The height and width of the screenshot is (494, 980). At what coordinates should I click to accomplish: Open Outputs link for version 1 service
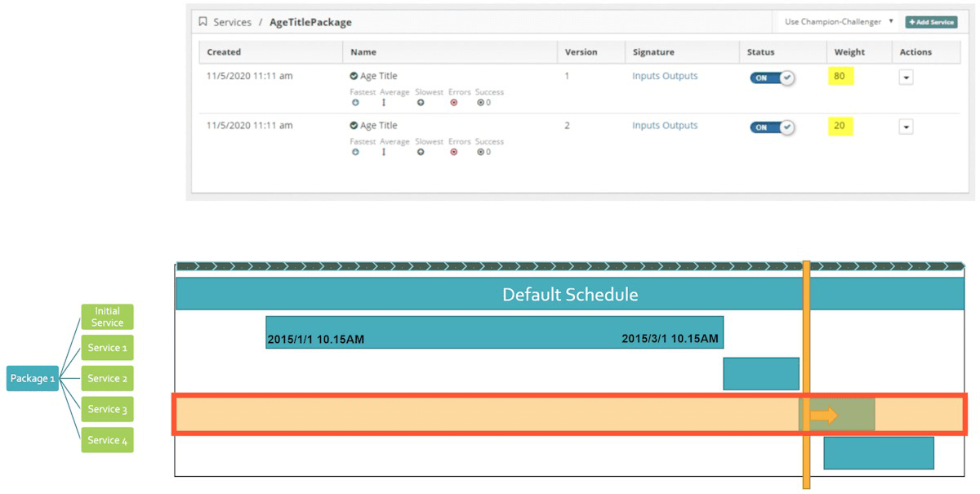coord(680,76)
